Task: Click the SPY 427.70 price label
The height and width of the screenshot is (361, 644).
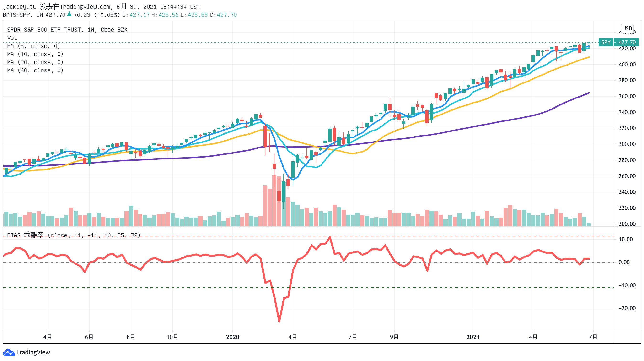Action: point(618,42)
